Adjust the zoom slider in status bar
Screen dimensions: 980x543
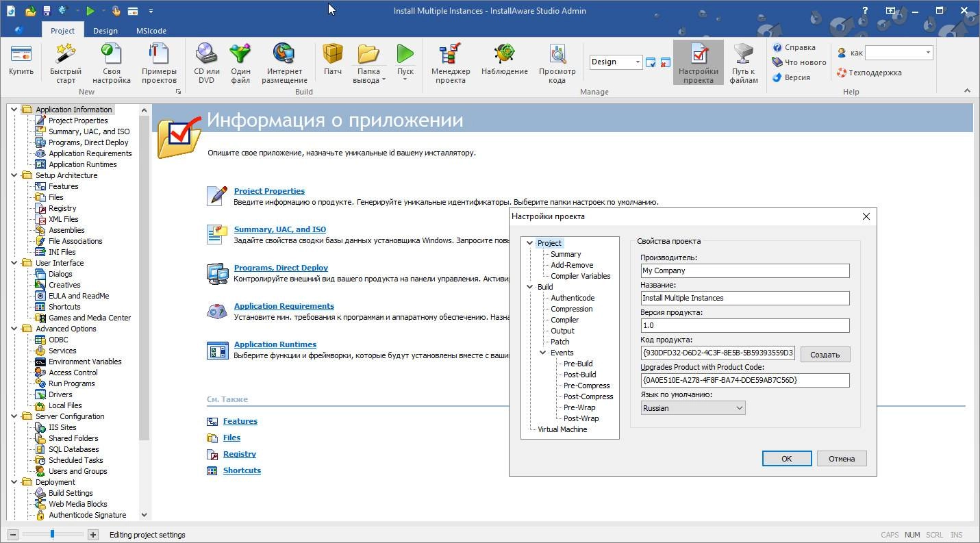tap(52, 534)
